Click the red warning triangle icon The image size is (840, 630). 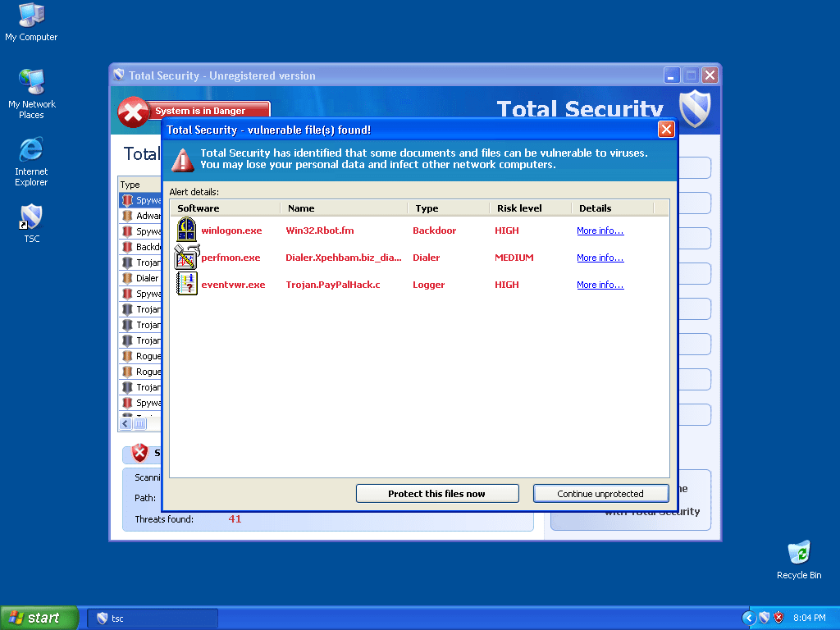pyautogui.click(x=182, y=160)
